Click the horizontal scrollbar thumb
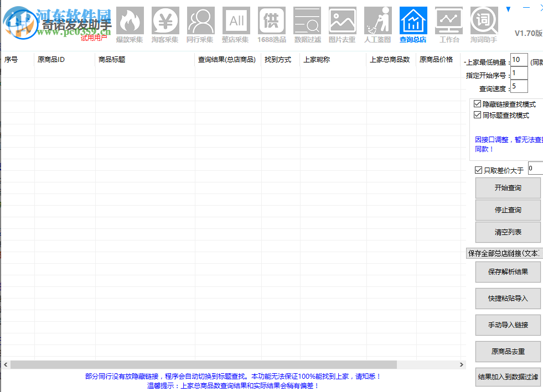The image size is (543, 392). coord(204,365)
